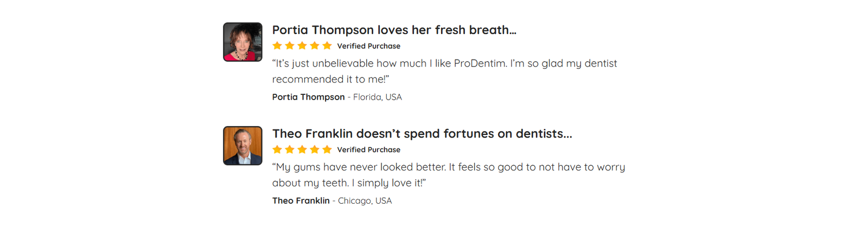Click the middle star in Portia Thompson's rating
Viewport: 868px width, 227px height.
302,46
